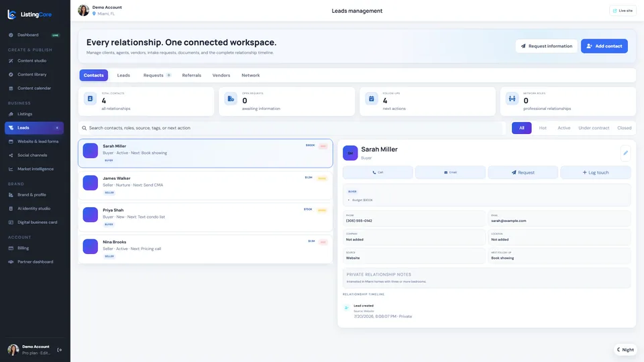Click the Sarah Miller detail panel avatar

pyautogui.click(x=350, y=153)
